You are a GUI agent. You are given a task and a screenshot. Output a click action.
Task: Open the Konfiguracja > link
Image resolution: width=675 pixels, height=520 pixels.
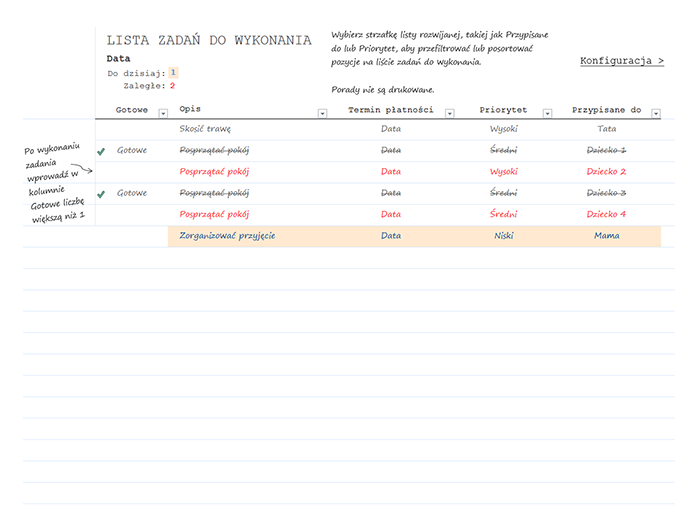[622, 61]
